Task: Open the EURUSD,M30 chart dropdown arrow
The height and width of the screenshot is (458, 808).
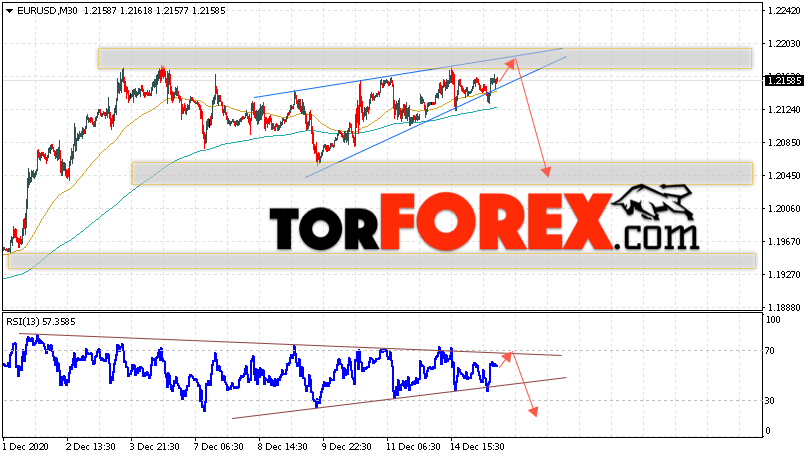Action: pos(9,11)
